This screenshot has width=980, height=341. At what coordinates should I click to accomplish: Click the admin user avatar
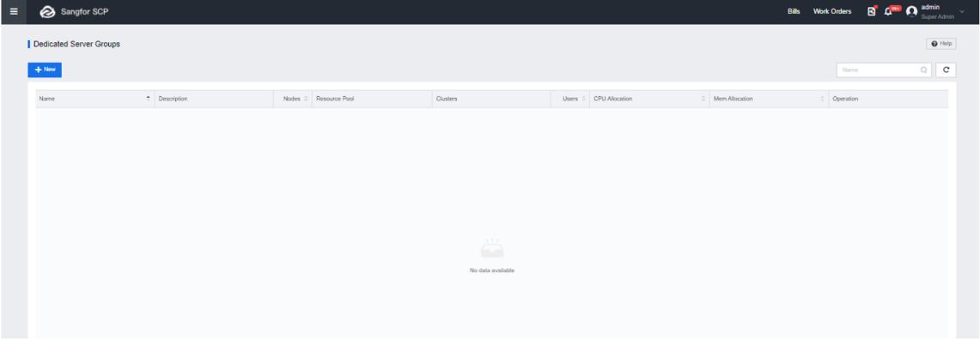[912, 11]
